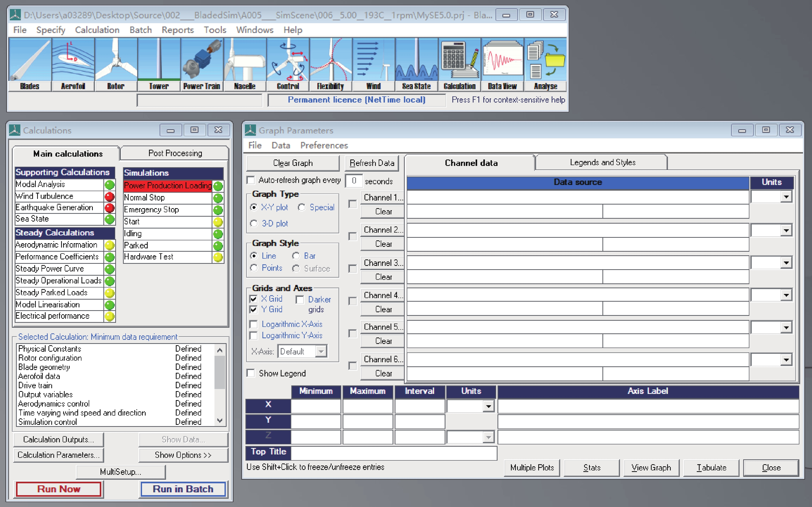Select the X-Y plot radio button
The height and width of the screenshot is (507, 812).
click(254, 208)
